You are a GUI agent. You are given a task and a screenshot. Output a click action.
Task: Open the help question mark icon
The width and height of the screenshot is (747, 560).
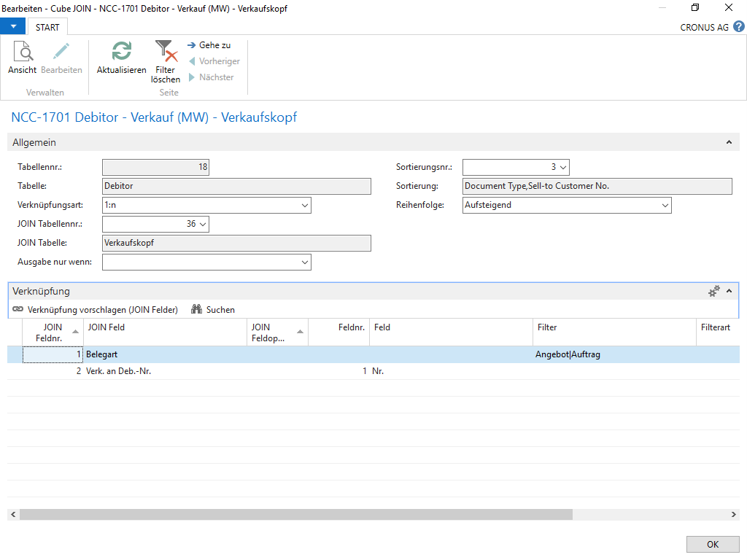(739, 27)
